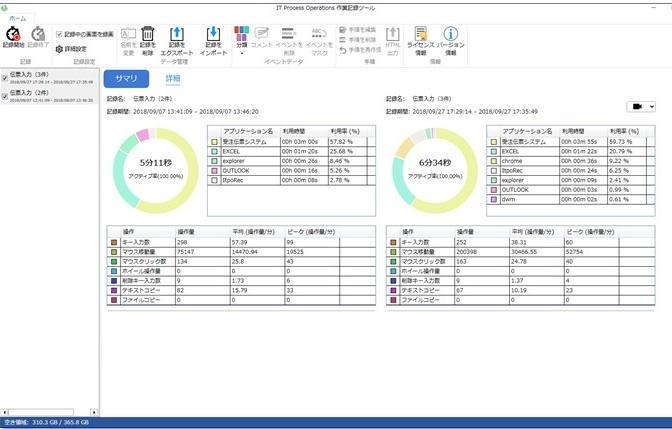Click the EXCEL color swatch in left table
The image size is (672, 429).
tap(213, 151)
